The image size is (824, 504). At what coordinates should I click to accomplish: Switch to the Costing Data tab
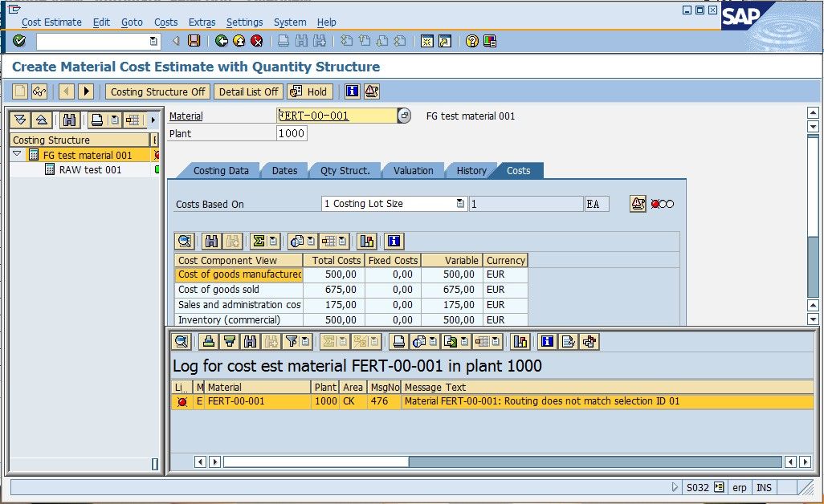pyautogui.click(x=221, y=171)
